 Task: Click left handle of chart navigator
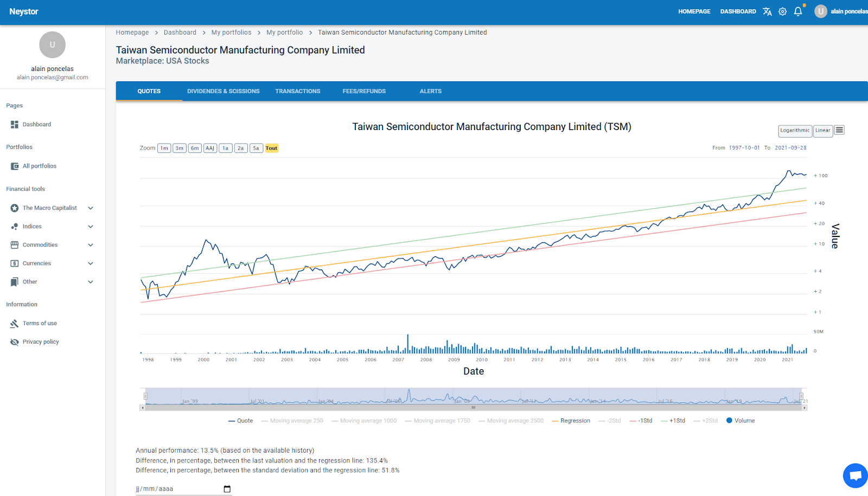click(145, 396)
